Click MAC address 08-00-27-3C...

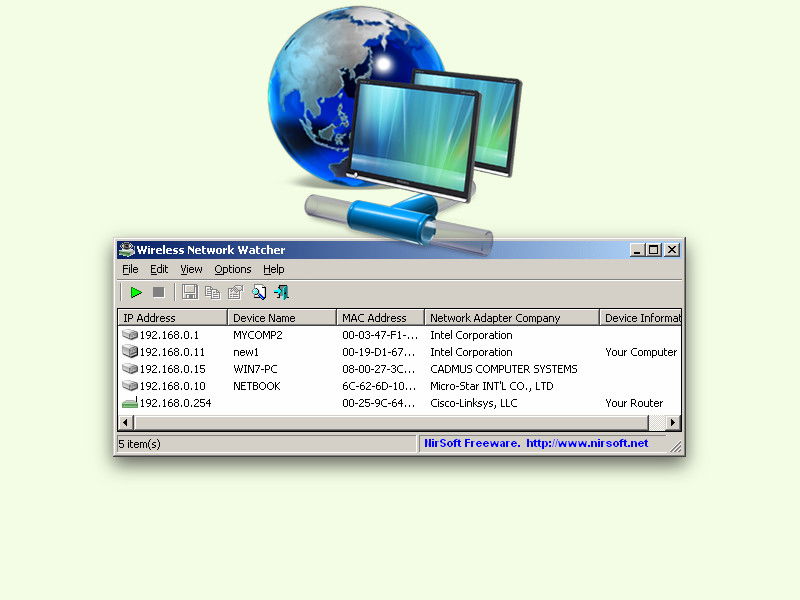(x=379, y=368)
